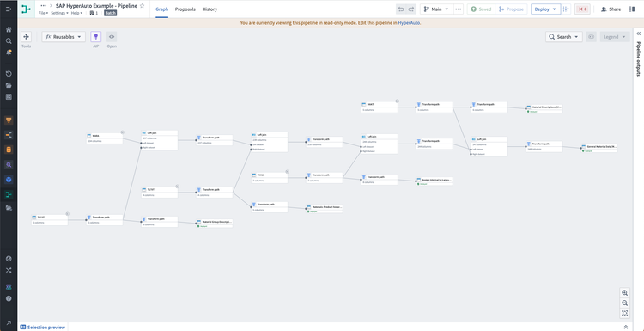Zoom in on the graph canvas

click(625, 293)
